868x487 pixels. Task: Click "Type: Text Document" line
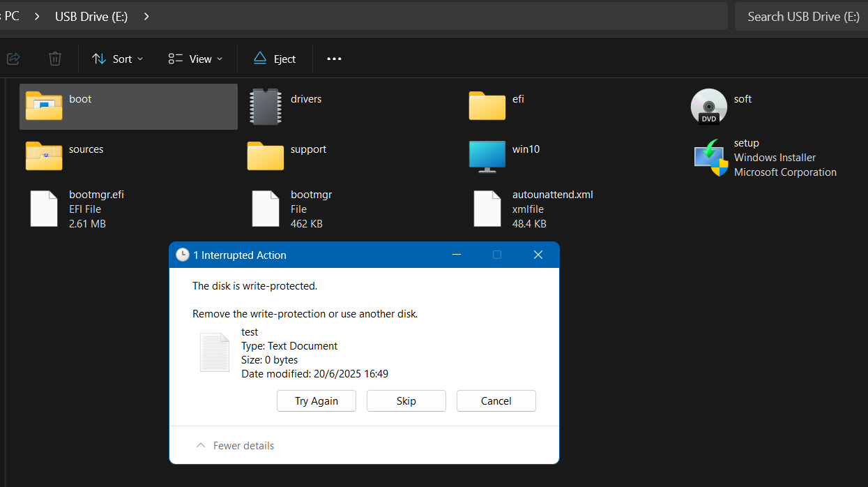click(289, 346)
